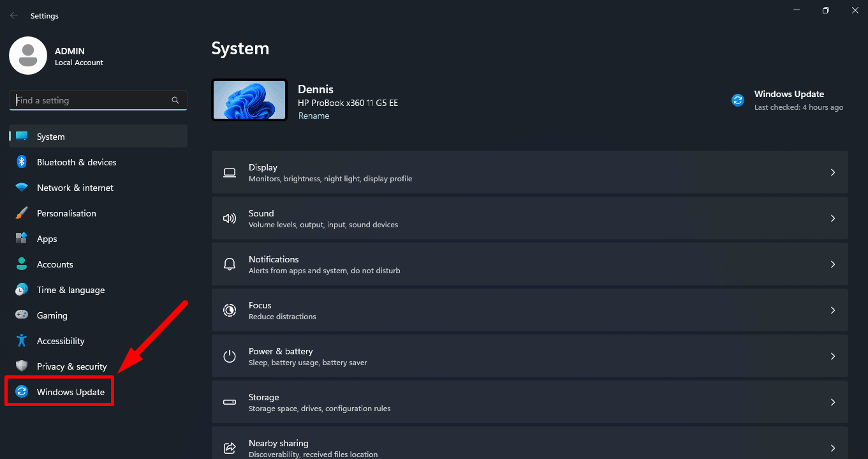Open the Power & battery row chevron
The width and height of the screenshot is (868, 459).
[832, 356]
